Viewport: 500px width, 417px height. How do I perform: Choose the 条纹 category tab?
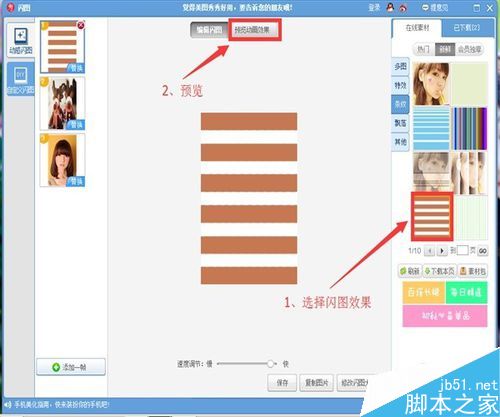pyautogui.click(x=400, y=104)
